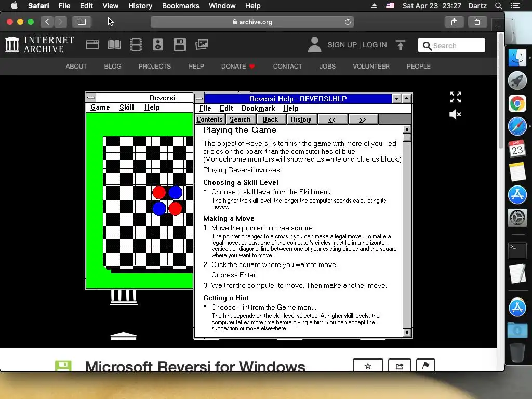Screen dimensions: 532x399
Task: Click the upload arrow icon
Action: (401, 45)
